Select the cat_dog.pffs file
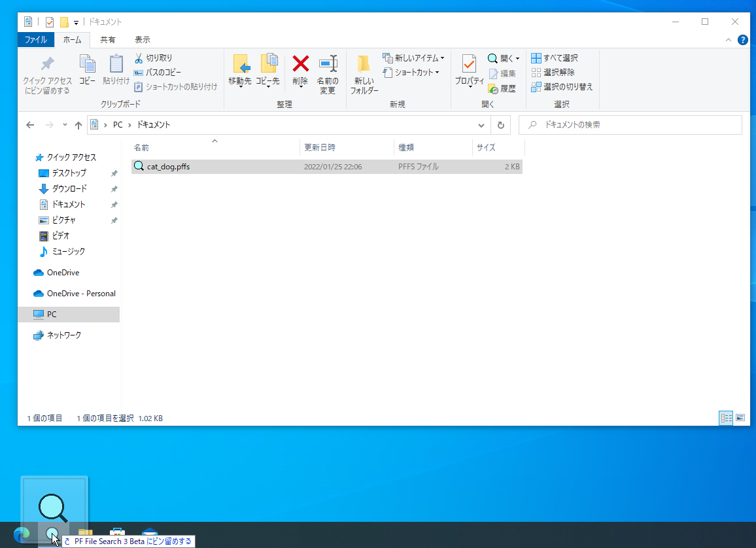This screenshot has width=756, height=548. 326,167
